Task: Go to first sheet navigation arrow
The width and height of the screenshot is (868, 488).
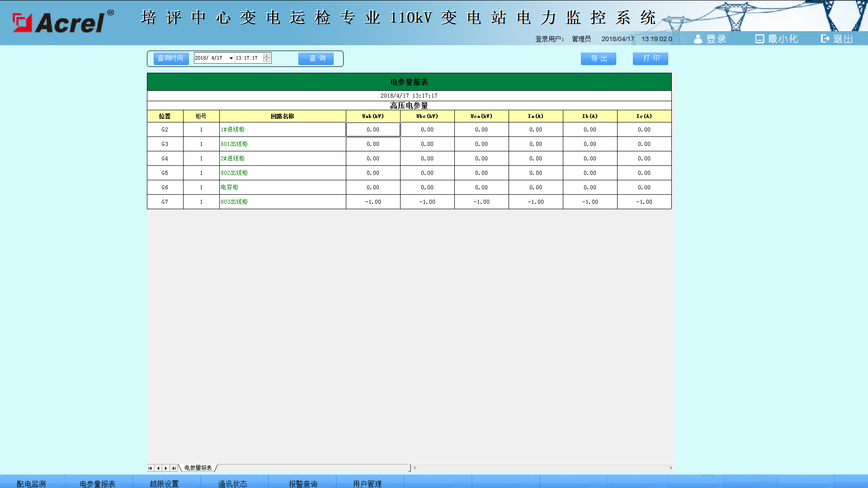Action: point(151,468)
